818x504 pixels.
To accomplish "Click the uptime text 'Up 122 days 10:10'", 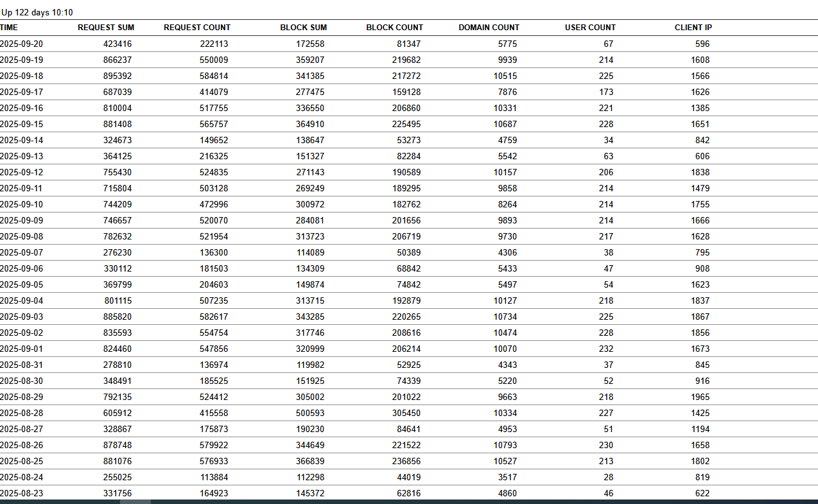I will [x=37, y=12].
